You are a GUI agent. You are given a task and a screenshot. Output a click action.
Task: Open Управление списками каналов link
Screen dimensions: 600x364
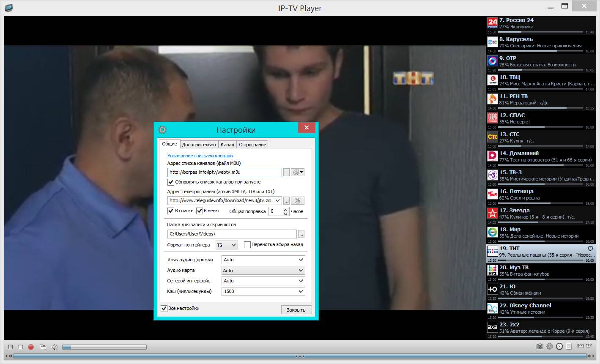(200, 156)
